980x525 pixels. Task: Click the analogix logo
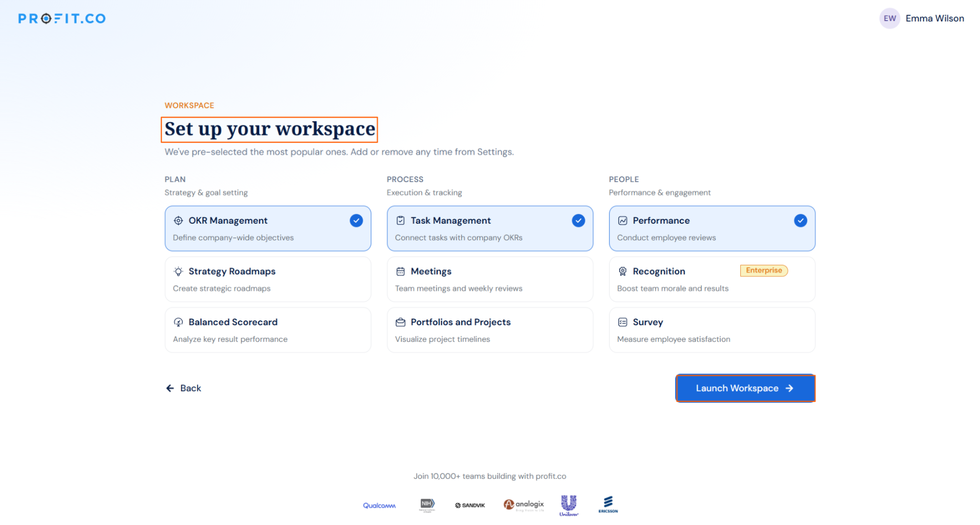[x=524, y=504]
